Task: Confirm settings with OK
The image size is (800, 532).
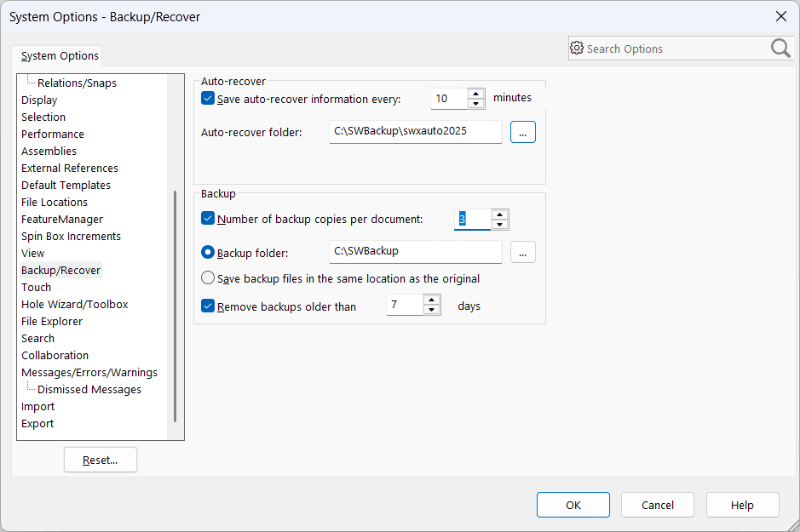Action: tap(573, 504)
